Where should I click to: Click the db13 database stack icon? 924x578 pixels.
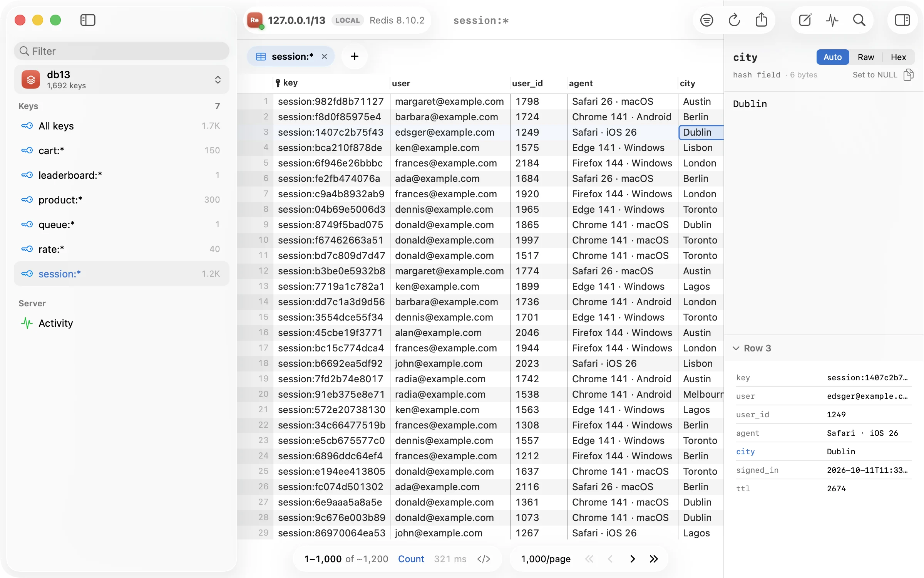tap(31, 79)
